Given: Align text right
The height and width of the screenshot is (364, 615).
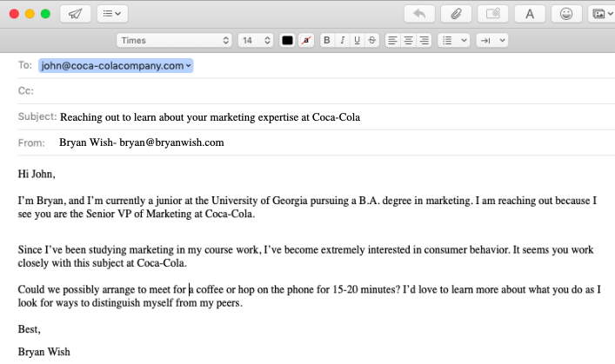Looking at the screenshot, I should tap(424, 40).
